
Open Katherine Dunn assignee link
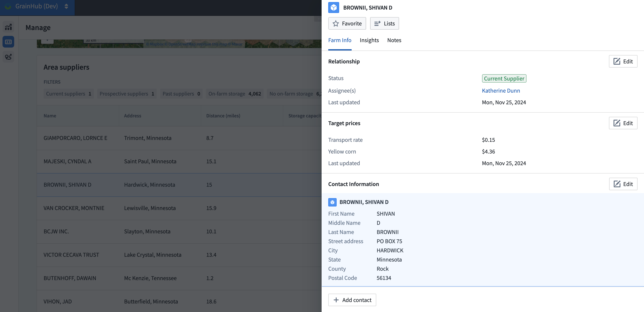(501, 91)
